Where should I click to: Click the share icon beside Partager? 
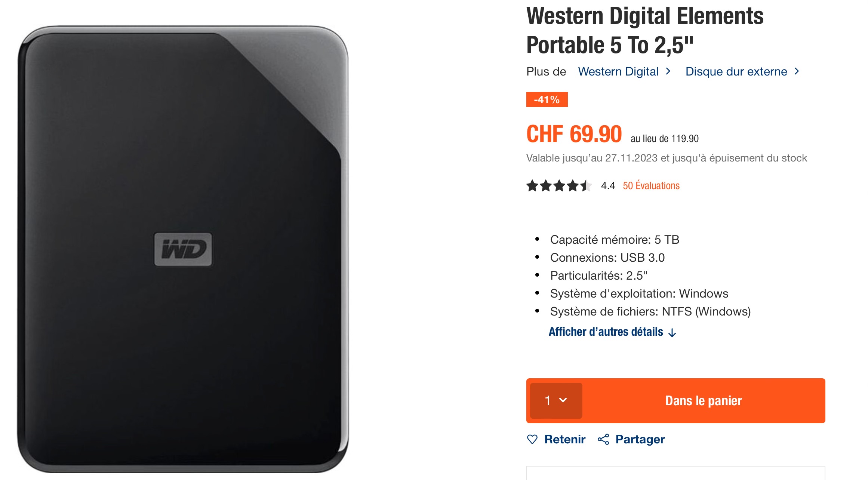tap(603, 439)
